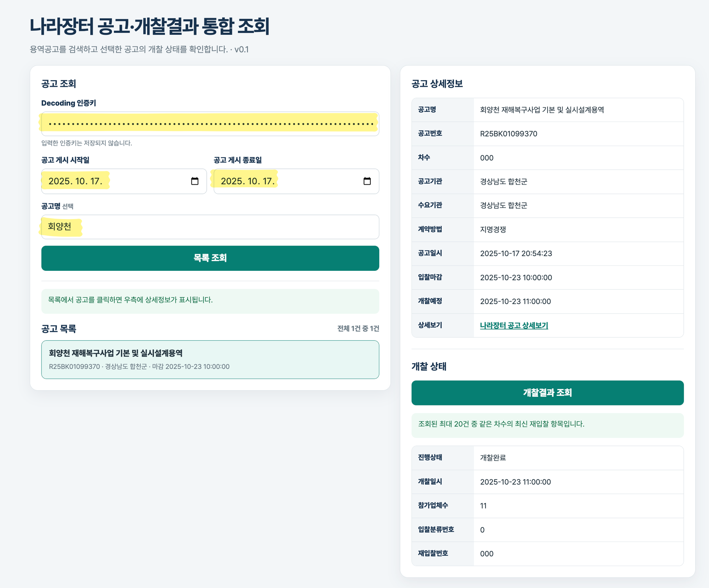
Task: Click the 공고명 value in the details table
Action: point(542,110)
